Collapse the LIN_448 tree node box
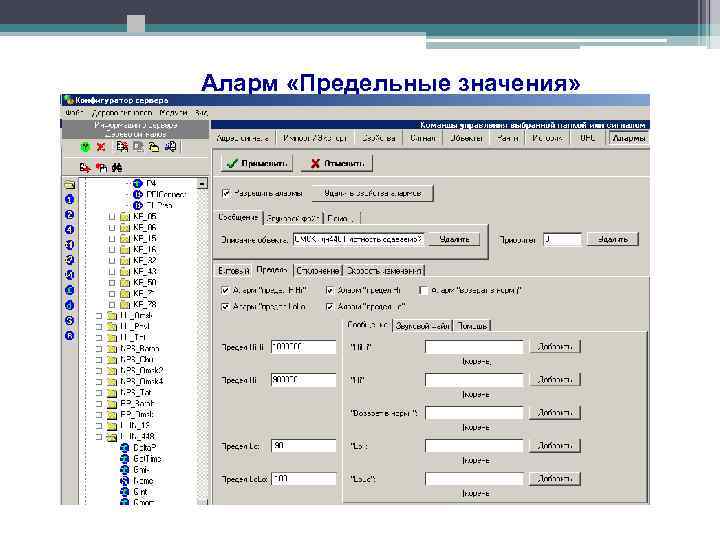This screenshot has height=540, width=720. [99, 437]
